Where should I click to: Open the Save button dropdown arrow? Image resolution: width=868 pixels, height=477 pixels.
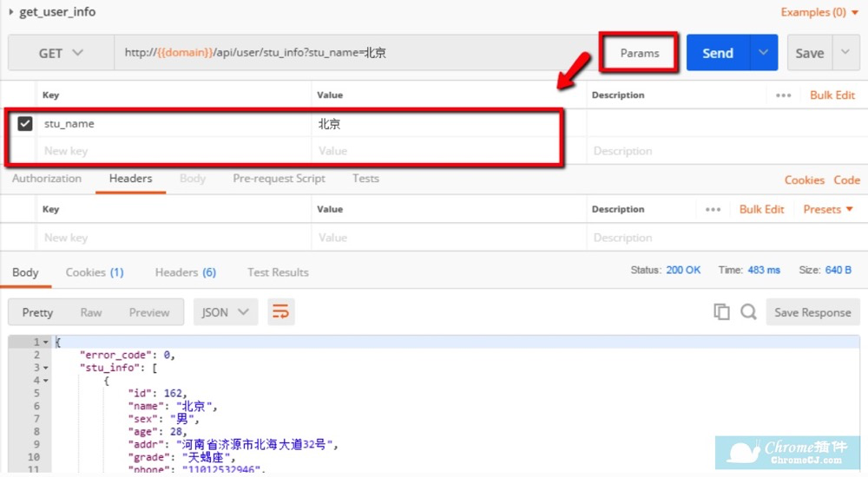pyautogui.click(x=845, y=53)
